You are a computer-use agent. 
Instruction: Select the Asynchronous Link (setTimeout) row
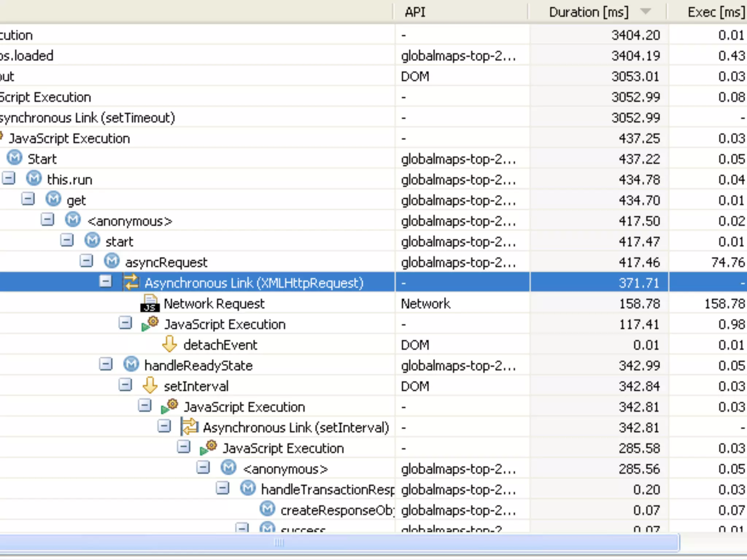pyautogui.click(x=373, y=118)
